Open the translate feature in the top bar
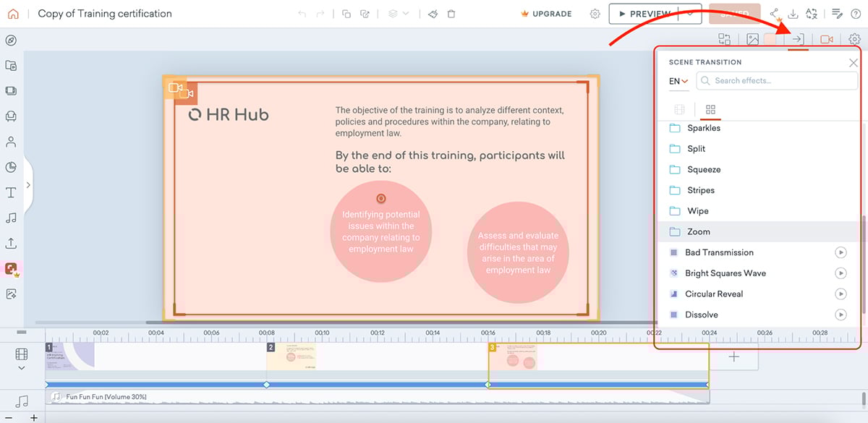The image size is (868, 423). 811,13
